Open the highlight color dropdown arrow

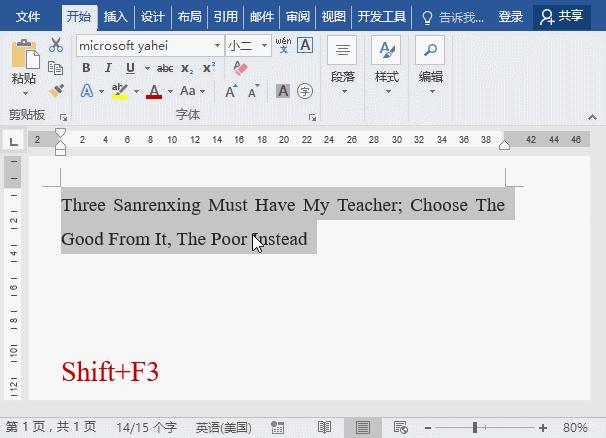pos(136,92)
